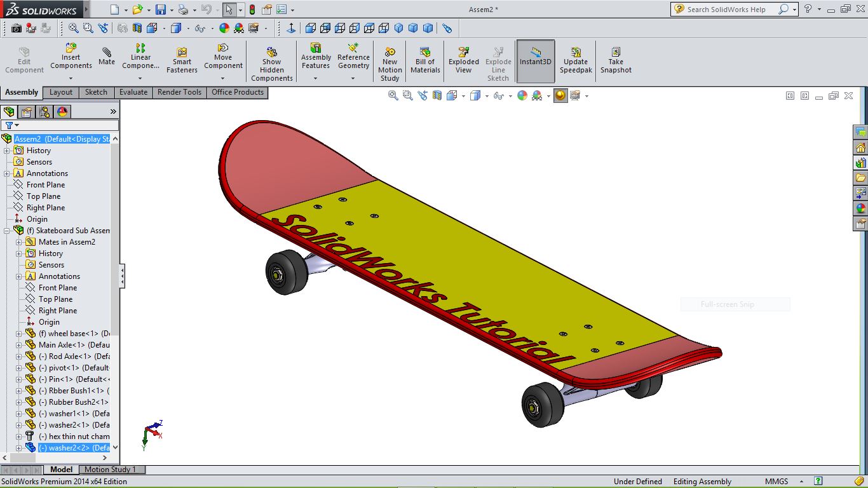868x488 pixels.
Task: Select FeatureManager design tree tab icon
Action: tap(9, 112)
